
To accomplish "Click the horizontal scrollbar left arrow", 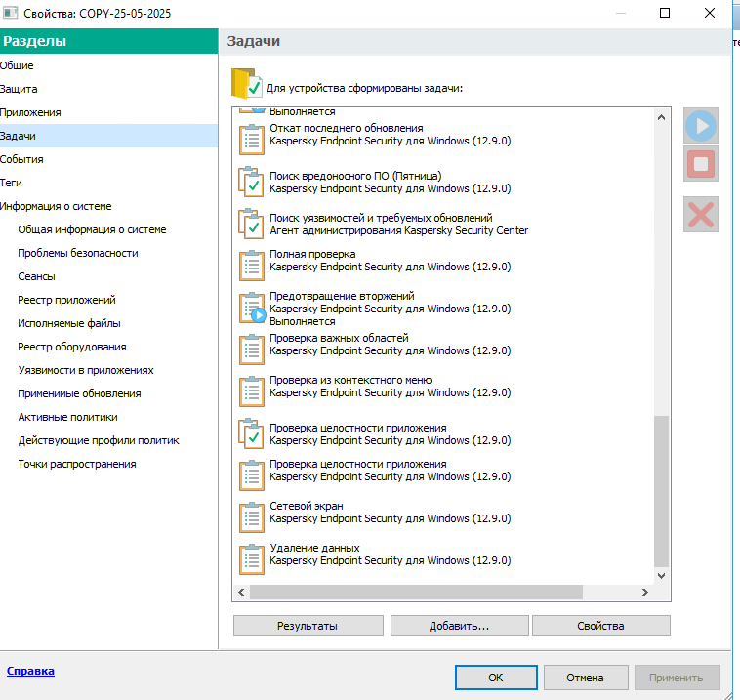I will [241, 592].
